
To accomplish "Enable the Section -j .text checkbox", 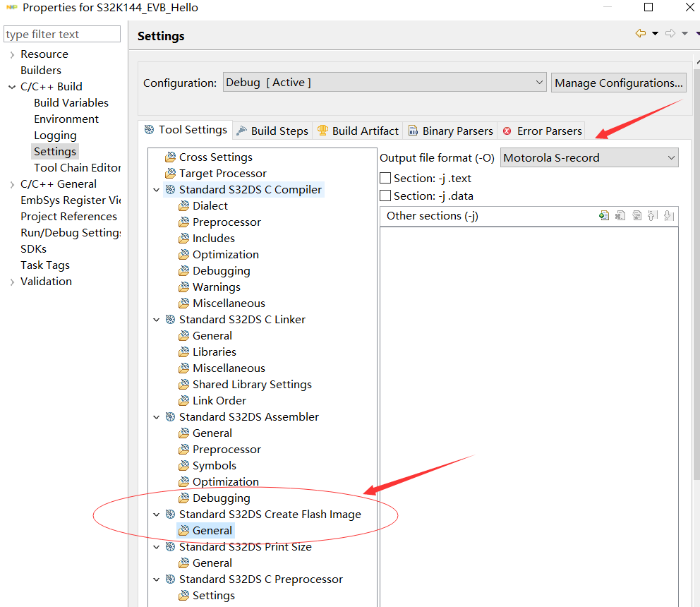I will [385, 178].
